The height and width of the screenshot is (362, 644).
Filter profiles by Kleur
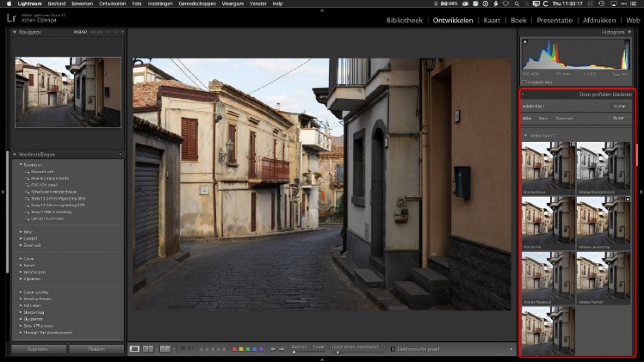click(543, 119)
